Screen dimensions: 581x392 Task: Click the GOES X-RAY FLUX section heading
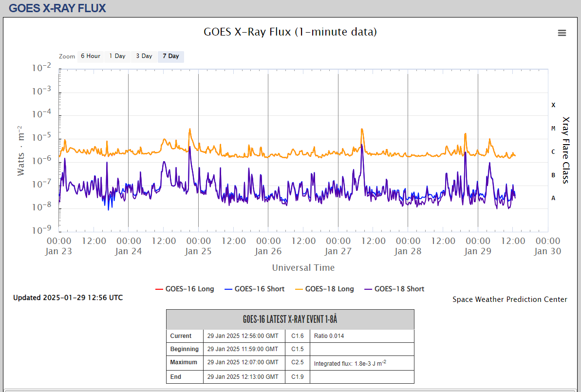[57, 8]
